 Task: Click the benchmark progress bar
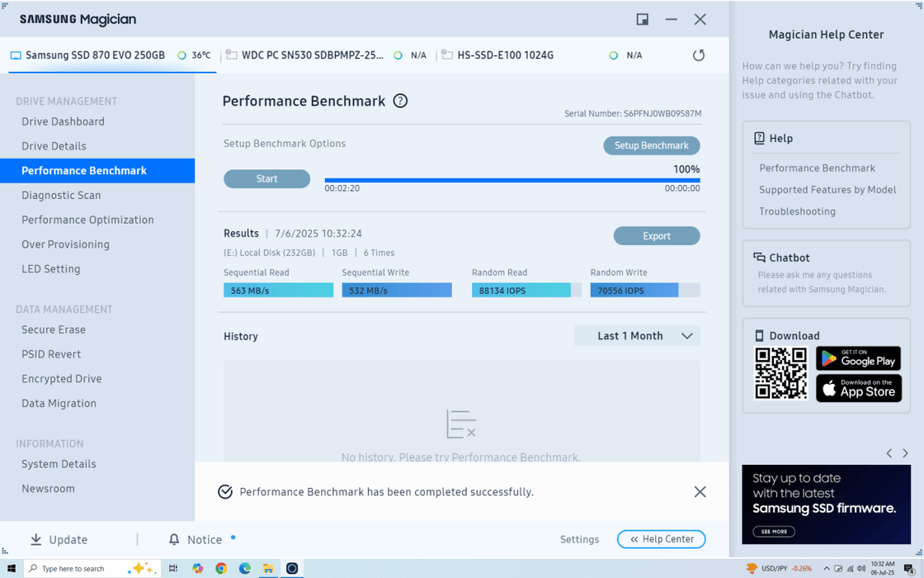point(511,180)
